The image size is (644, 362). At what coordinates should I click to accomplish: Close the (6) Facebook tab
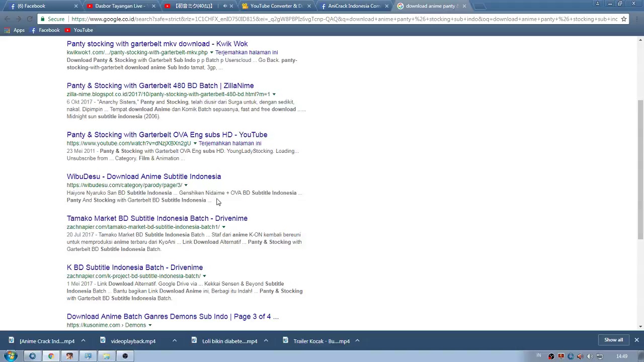(x=76, y=6)
